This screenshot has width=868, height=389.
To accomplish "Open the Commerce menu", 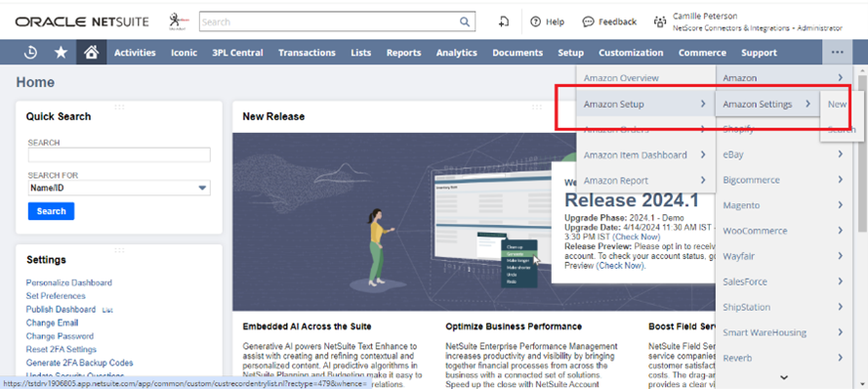I will coord(702,53).
